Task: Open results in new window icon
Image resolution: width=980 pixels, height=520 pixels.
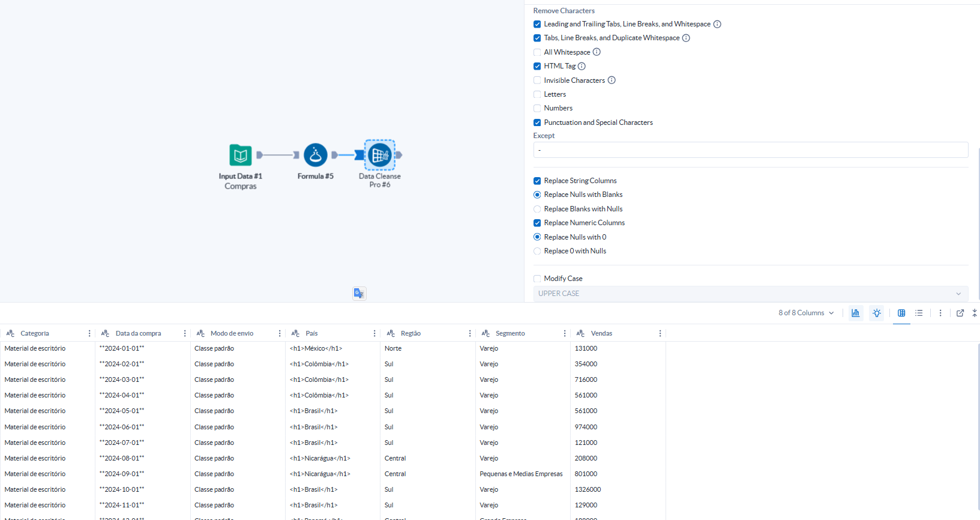Action: [x=960, y=313]
